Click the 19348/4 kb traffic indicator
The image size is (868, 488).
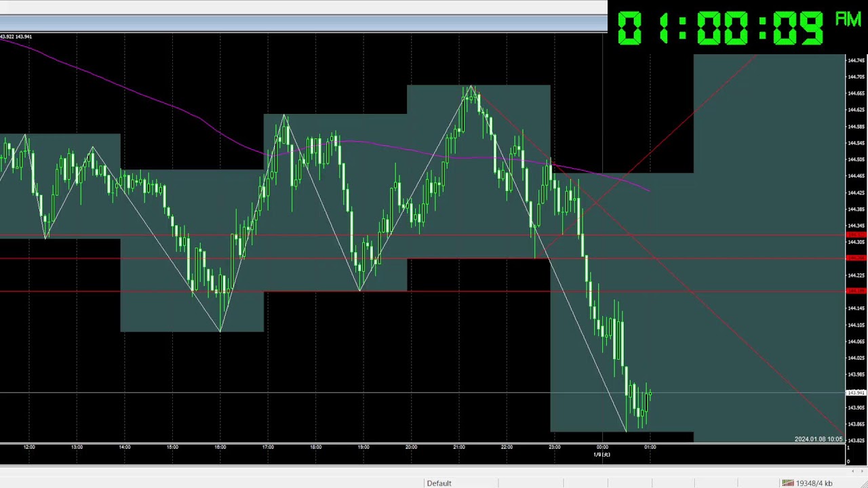pos(814,483)
